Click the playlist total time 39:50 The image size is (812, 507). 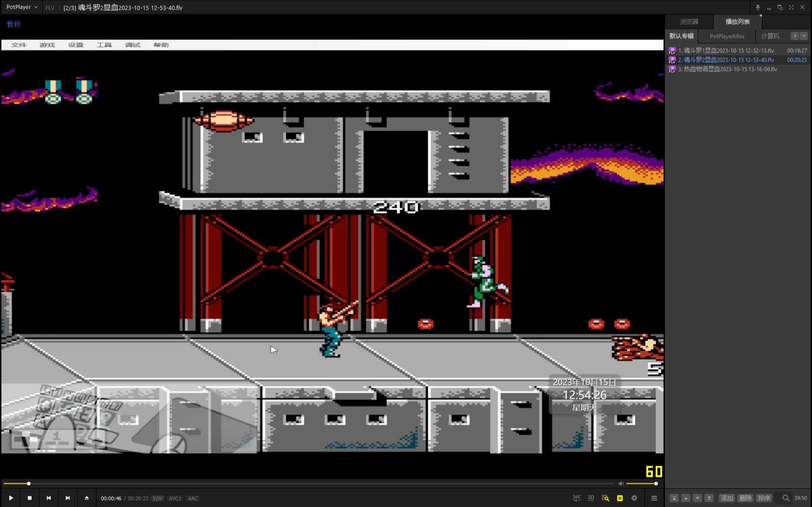click(800, 498)
